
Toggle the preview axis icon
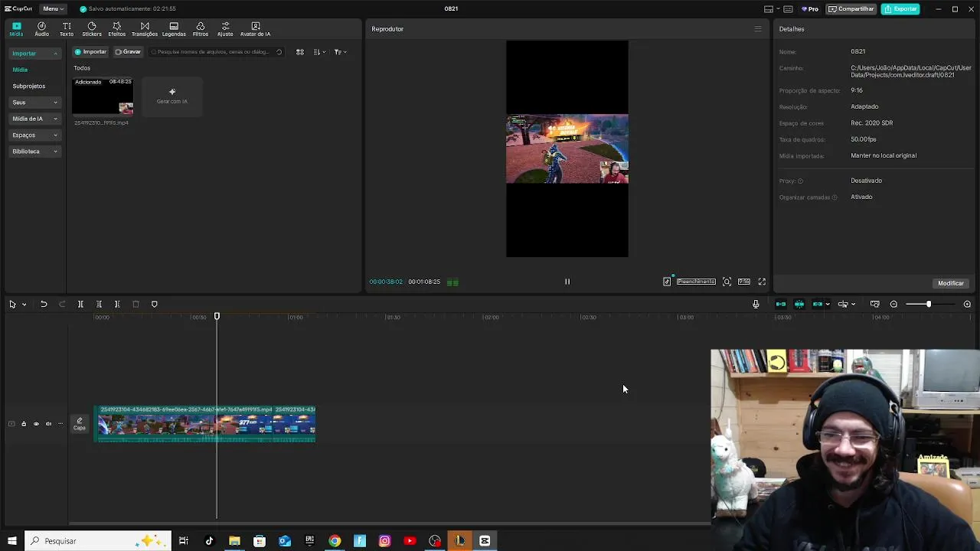843,305
